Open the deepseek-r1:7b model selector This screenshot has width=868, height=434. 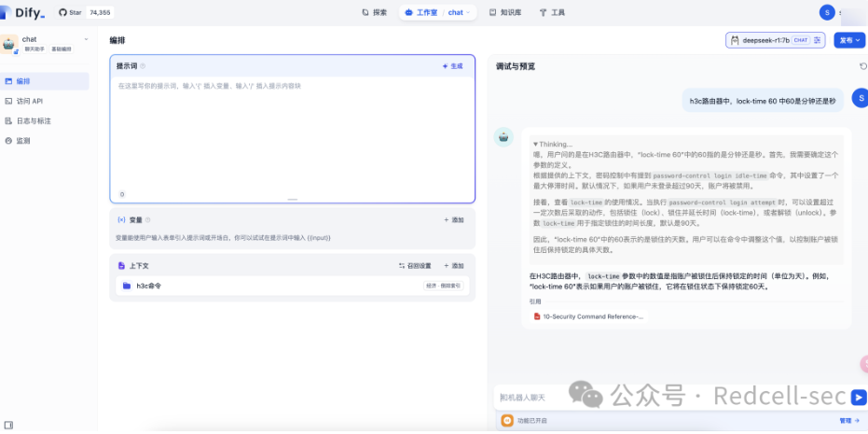pos(775,40)
